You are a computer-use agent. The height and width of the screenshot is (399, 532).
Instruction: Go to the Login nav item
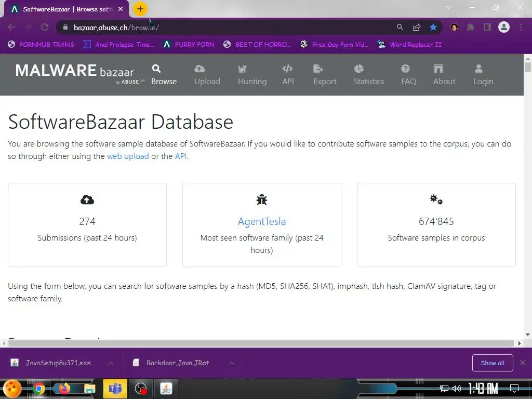click(x=483, y=75)
